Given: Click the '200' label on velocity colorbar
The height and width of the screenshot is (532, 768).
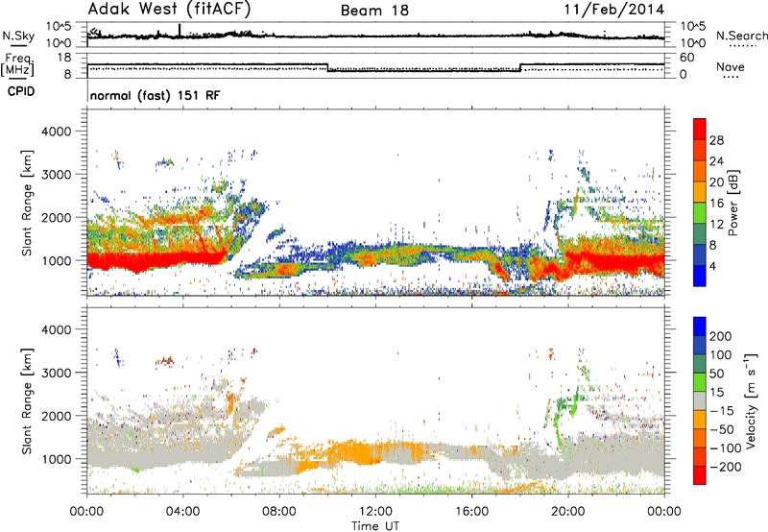Looking at the screenshot, I should coord(721,336).
